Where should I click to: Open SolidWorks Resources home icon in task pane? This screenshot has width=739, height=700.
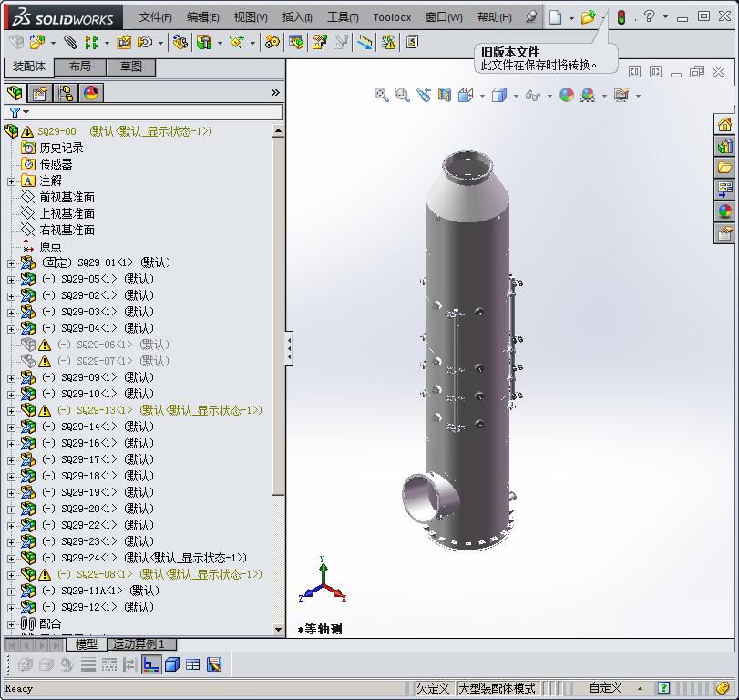click(x=724, y=125)
